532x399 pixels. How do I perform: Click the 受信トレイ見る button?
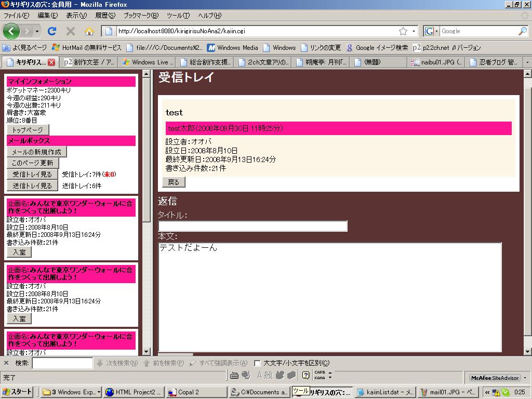coord(32,175)
